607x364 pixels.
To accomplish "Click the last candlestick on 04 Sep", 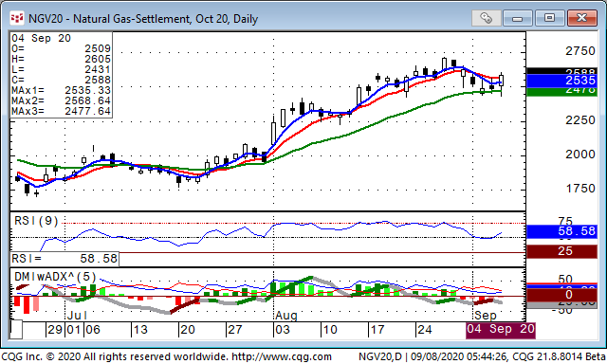I will click(502, 81).
